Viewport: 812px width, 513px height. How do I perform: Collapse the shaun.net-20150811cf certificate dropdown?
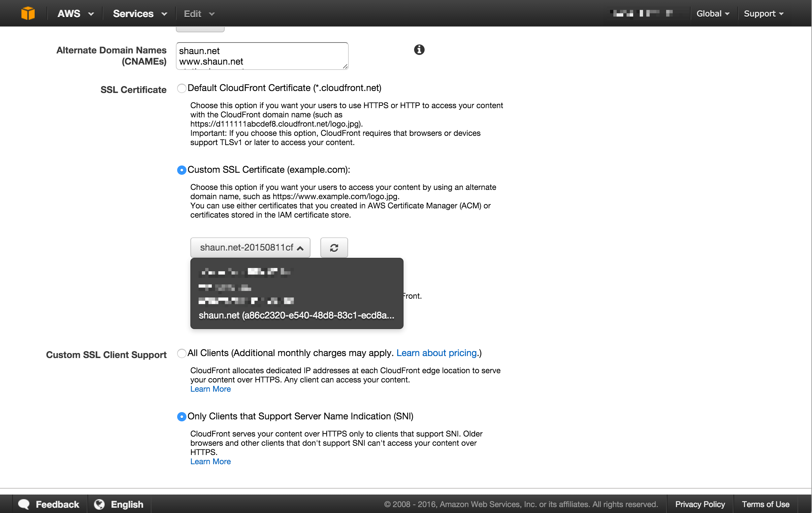pyautogui.click(x=250, y=248)
